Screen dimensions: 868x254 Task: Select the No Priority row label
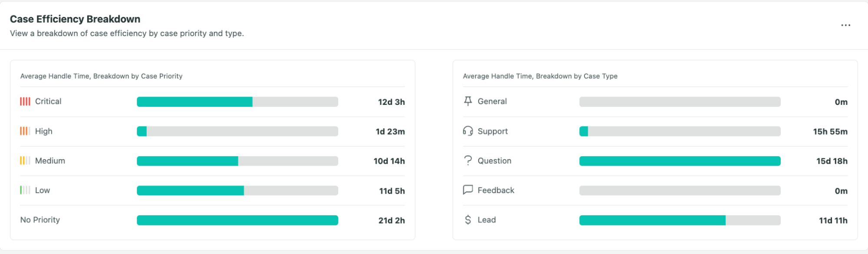[40, 220]
